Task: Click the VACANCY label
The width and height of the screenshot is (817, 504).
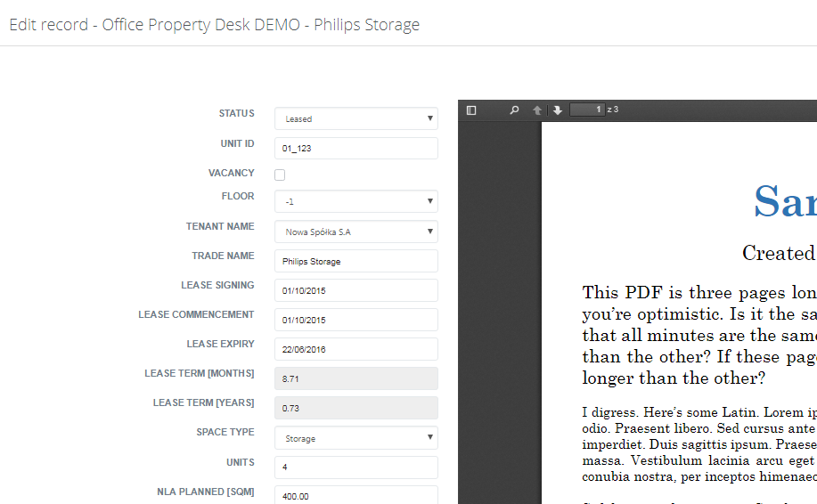Action: coord(232,173)
